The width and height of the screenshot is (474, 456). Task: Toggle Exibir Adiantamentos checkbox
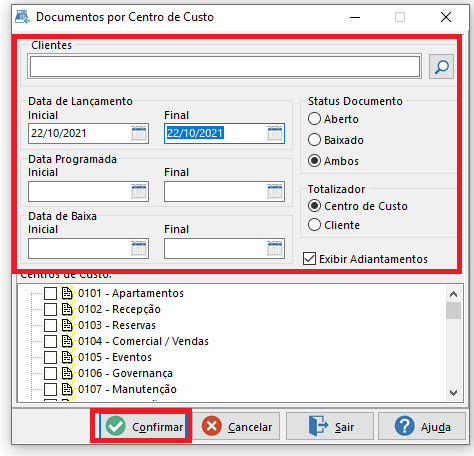coord(309,259)
